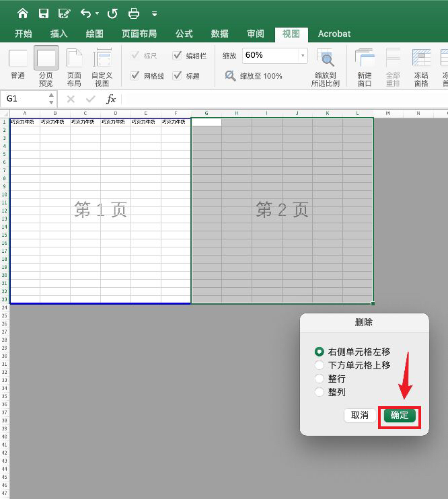The height and width of the screenshot is (499, 448).
Task: Select 下方单元格上移 radio option
Action: (352, 365)
